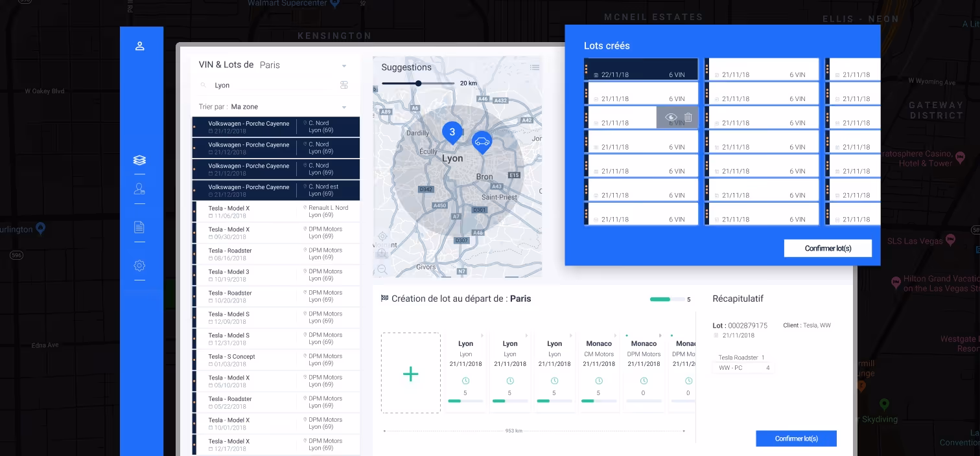Screen dimensions: 980x456
Task: Open the user account badge icon in sidebar
Action: pyautogui.click(x=139, y=188)
